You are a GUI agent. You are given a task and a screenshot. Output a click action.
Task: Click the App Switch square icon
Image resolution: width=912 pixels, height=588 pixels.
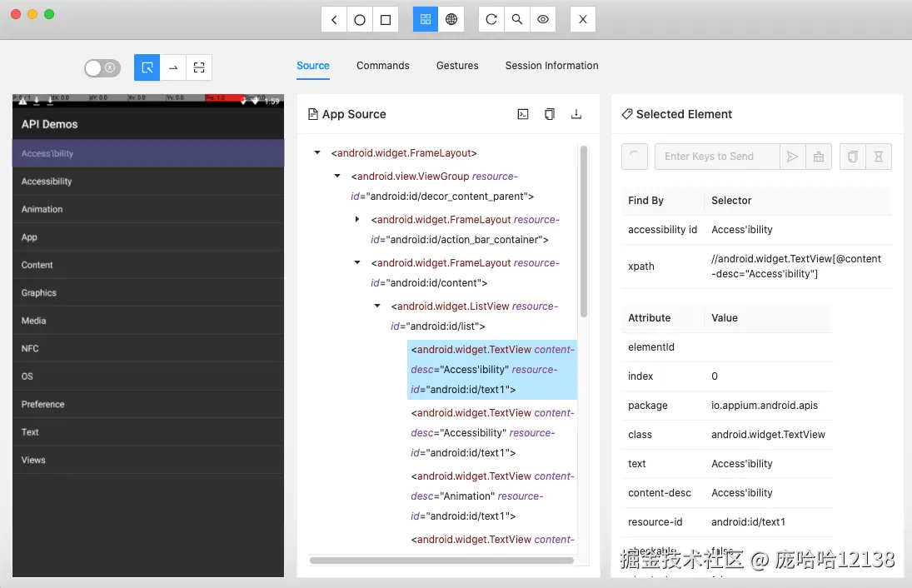pos(385,20)
